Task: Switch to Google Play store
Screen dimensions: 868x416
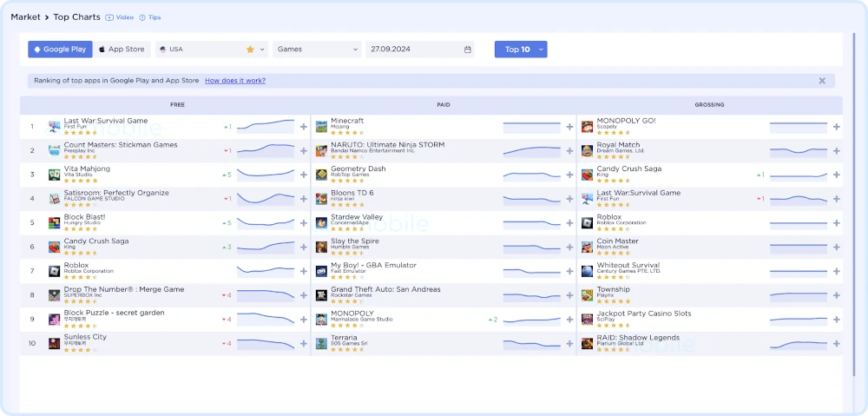Action: point(61,50)
